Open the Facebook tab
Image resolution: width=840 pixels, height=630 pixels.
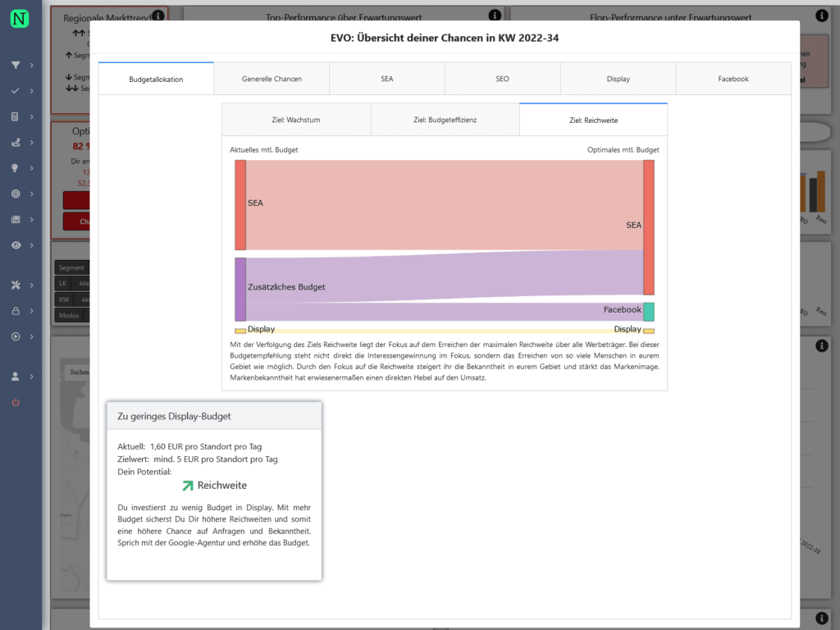(733, 79)
